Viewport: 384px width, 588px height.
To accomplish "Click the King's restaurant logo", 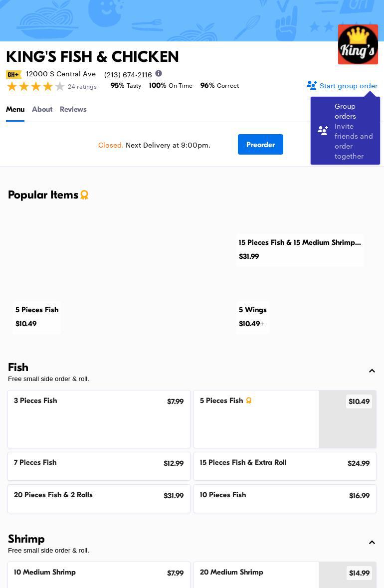I will [x=358, y=44].
